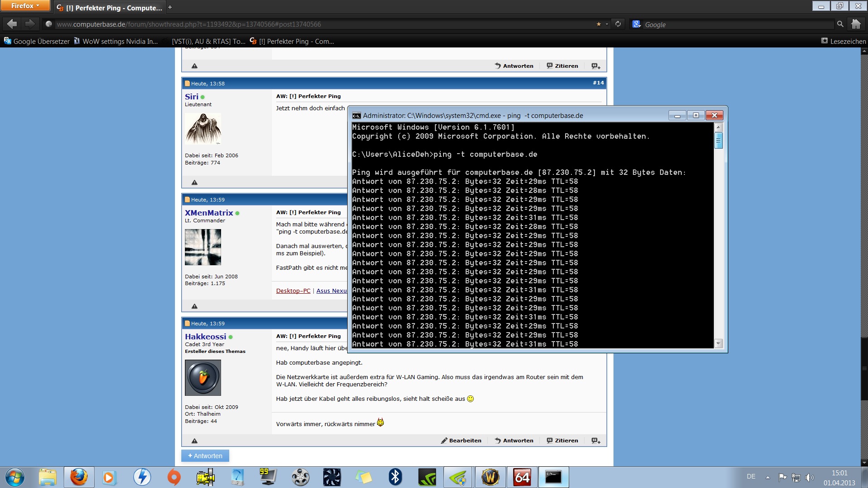Screen dimensions: 868x488
Task: Open the Desktop-PC signature link
Action: tap(293, 291)
